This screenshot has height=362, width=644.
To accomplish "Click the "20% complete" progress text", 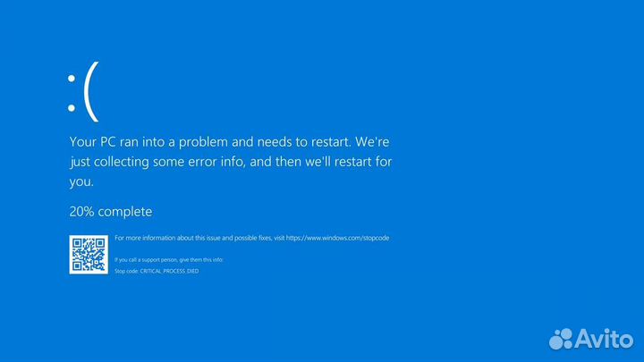I will pos(111,212).
